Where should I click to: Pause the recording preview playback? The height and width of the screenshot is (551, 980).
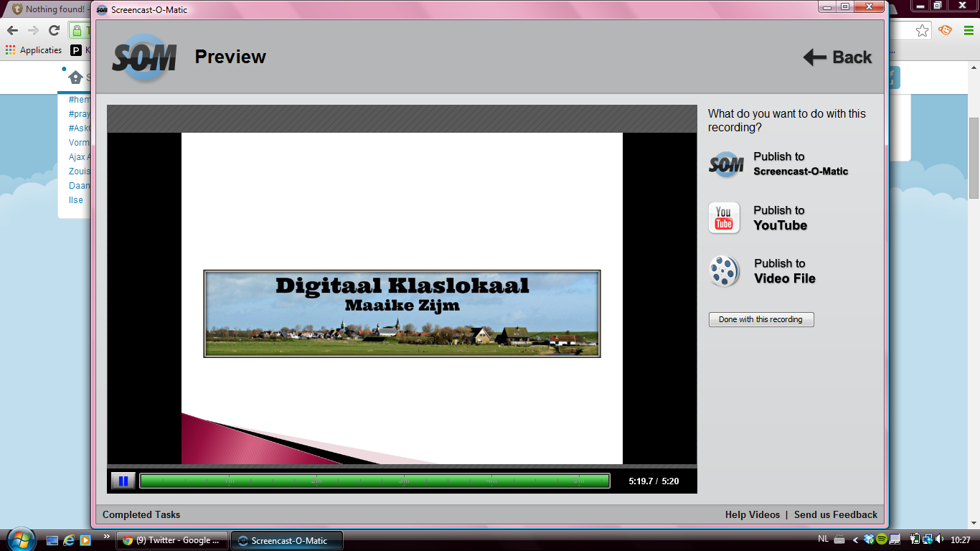(x=123, y=481)
